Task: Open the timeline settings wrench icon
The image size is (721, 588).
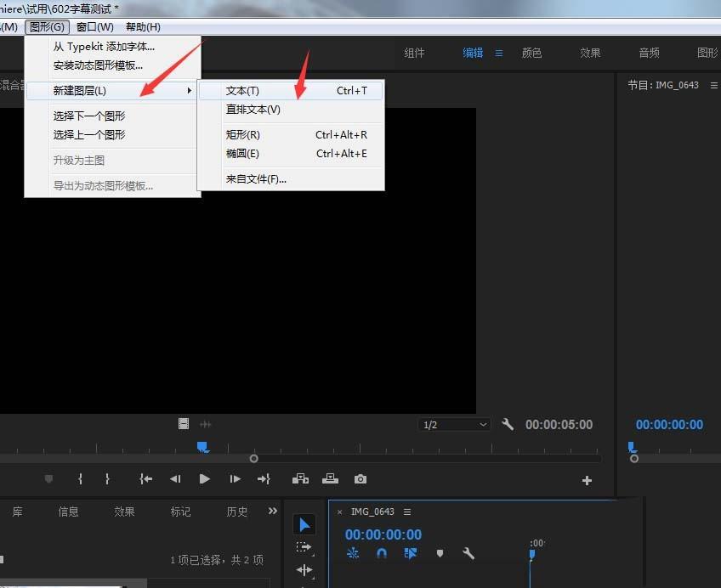Action: (468, 553)
